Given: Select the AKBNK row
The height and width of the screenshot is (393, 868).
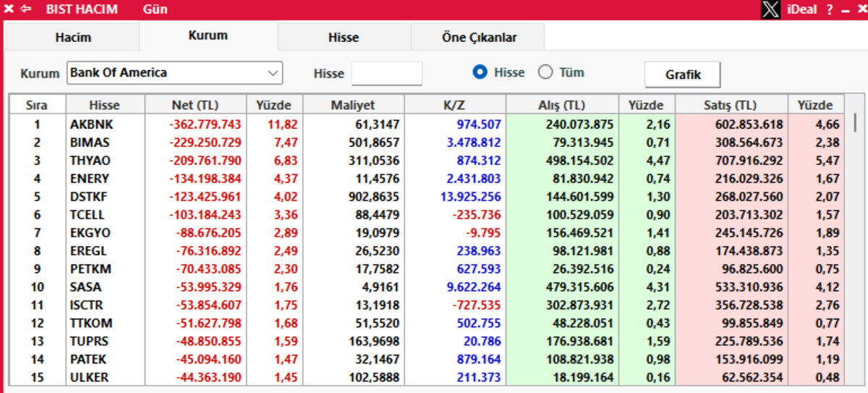Looking at the screenshot, I should [x=427, y=124].
